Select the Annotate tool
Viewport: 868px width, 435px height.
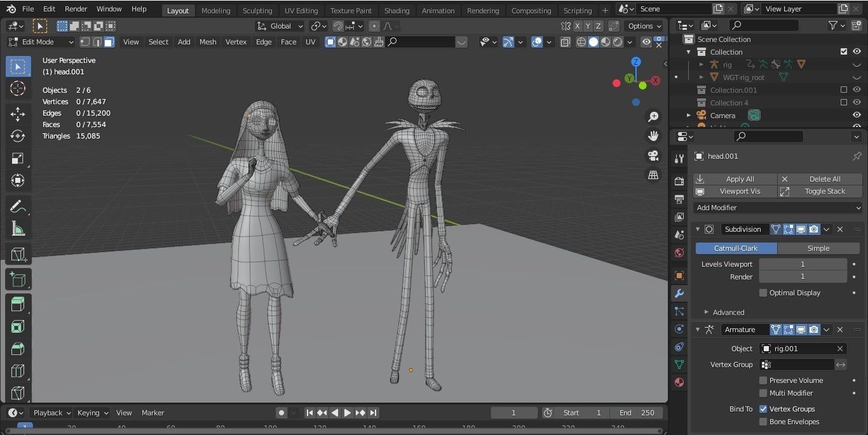(x=18, y=206)
